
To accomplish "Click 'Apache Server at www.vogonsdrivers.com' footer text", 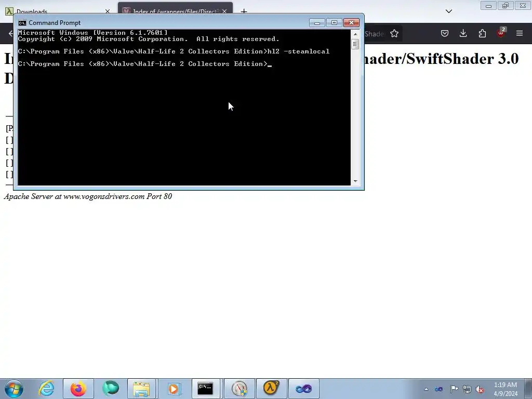I will (88, 196).
